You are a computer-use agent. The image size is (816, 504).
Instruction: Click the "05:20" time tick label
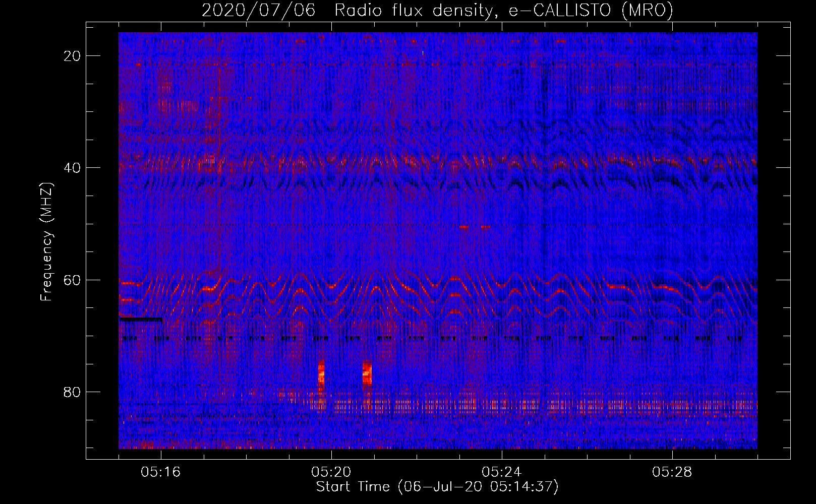[x=331, y=472]
